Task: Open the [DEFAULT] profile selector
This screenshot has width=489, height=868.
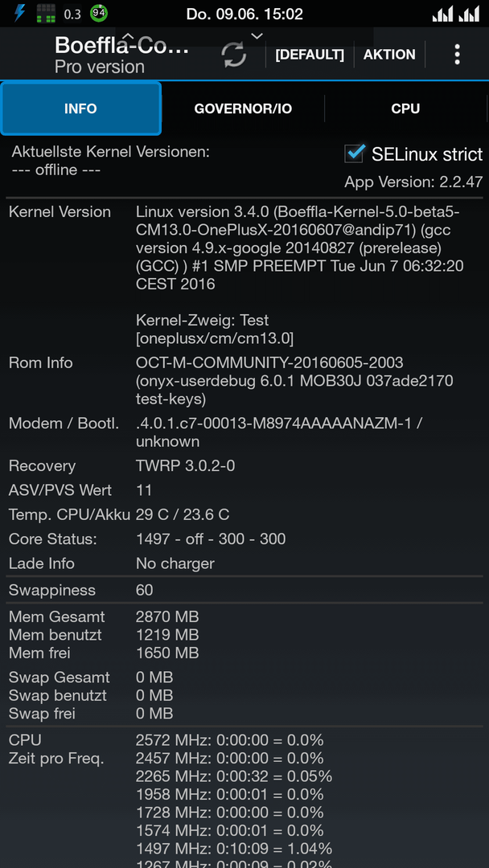Action: pyautogui.click(x=310, y=55)
